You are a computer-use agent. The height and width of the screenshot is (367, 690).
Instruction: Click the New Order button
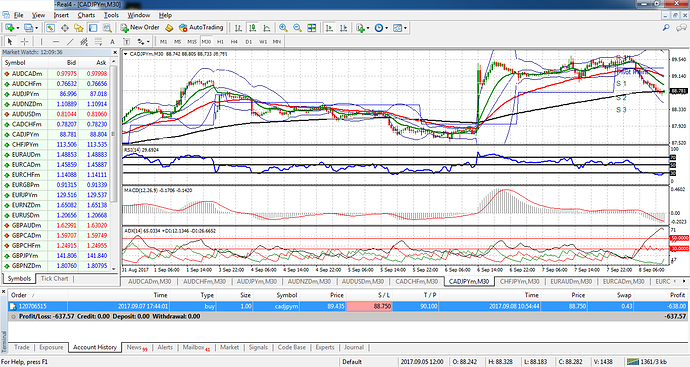coord(140,27)
